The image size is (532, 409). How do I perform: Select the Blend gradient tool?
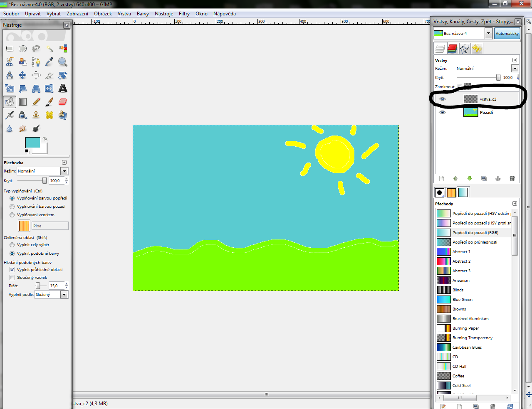point(23,102)
